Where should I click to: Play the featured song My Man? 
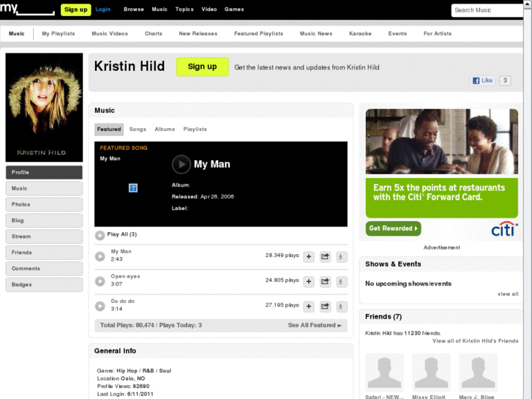(x=181, y=164)
